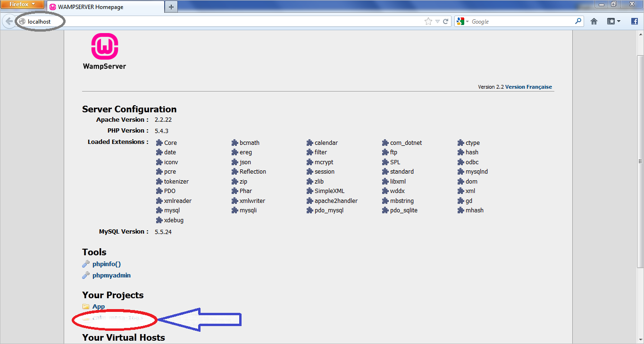Viewport: 644px width, 344px height.
Task: Click the wrench icon beside phpinfo()
Action: point(86,264)
